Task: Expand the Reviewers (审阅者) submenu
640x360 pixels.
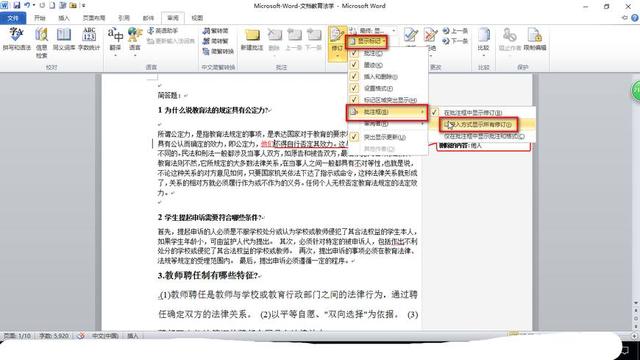Action: click(x=388, y=124)
